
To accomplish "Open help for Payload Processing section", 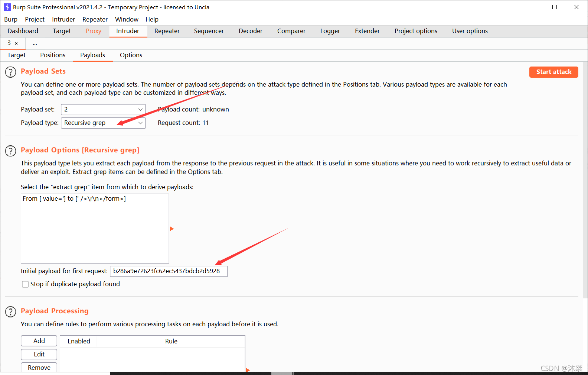I will [x=10, y=312].
